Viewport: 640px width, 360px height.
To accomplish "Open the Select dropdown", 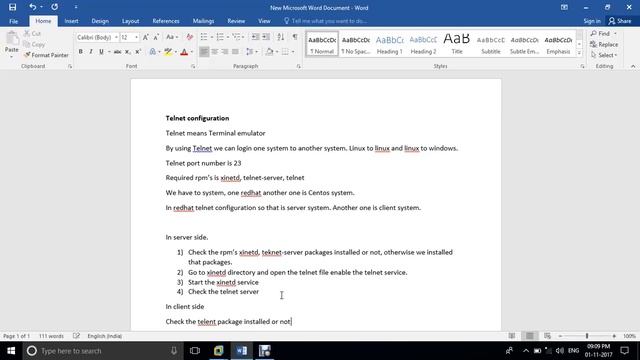I will coord(604,55).
